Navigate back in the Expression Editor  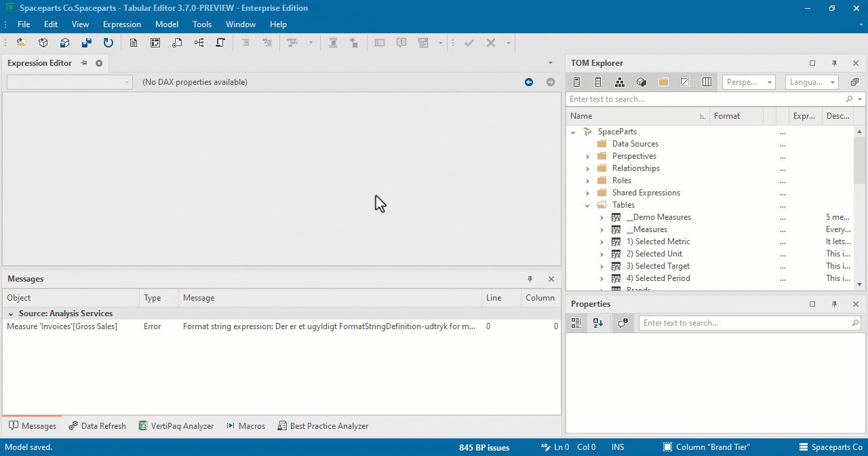coord(529,81)
